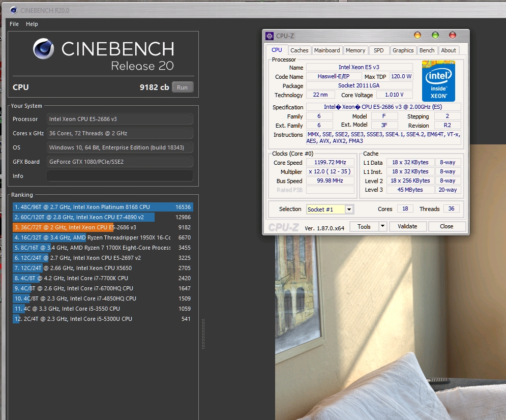Click the OS field showing Windows 10
This screenshot has width=506, height=420.
point(120,147)
